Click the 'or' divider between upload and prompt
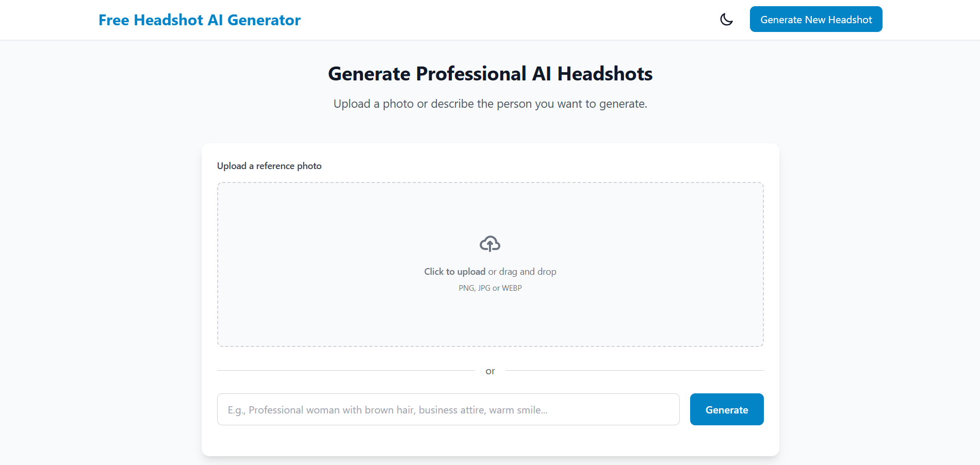 (489, 371)
